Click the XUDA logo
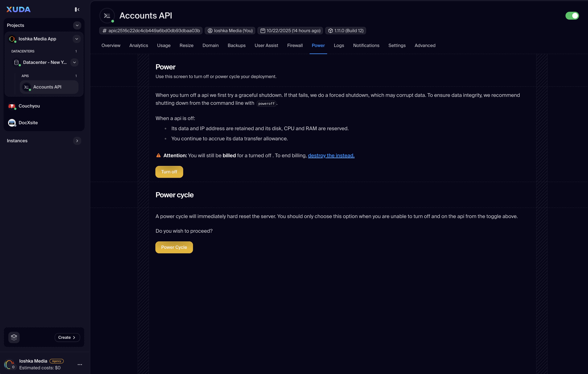This screenshot has height=374, width=588. pyautogui.click(x=18, y=9)
